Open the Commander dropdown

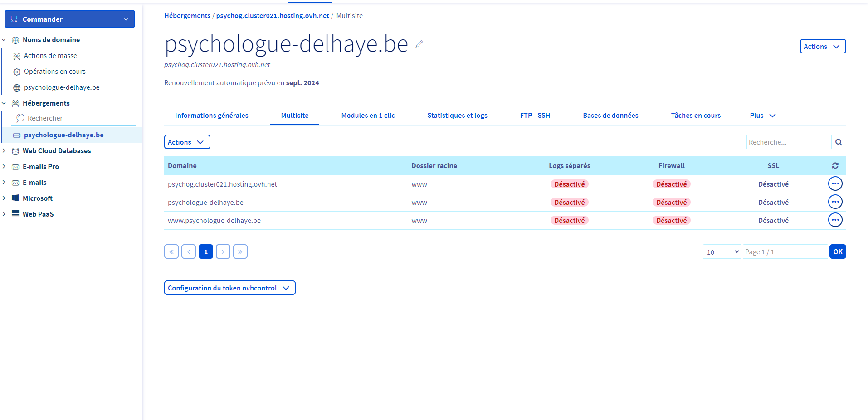pyautogui.click(x=70, y=19)
